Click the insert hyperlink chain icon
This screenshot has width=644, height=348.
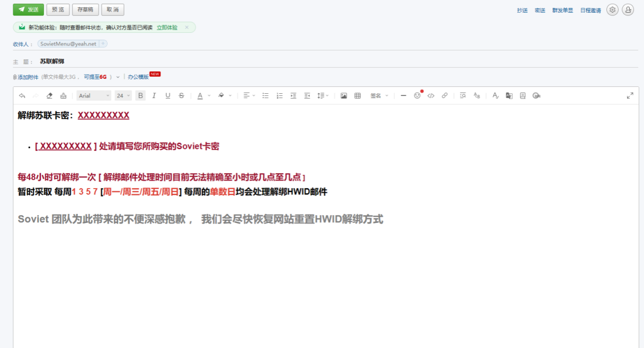point(445,96)
